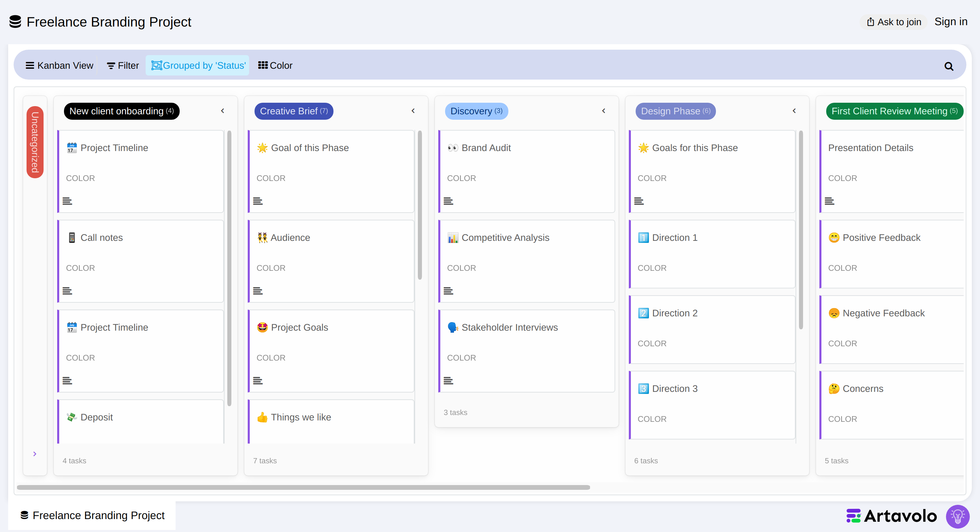Click the Color grid icon in the toolbar
Viewport: 980px width, 532px height.
pos(263,65)
